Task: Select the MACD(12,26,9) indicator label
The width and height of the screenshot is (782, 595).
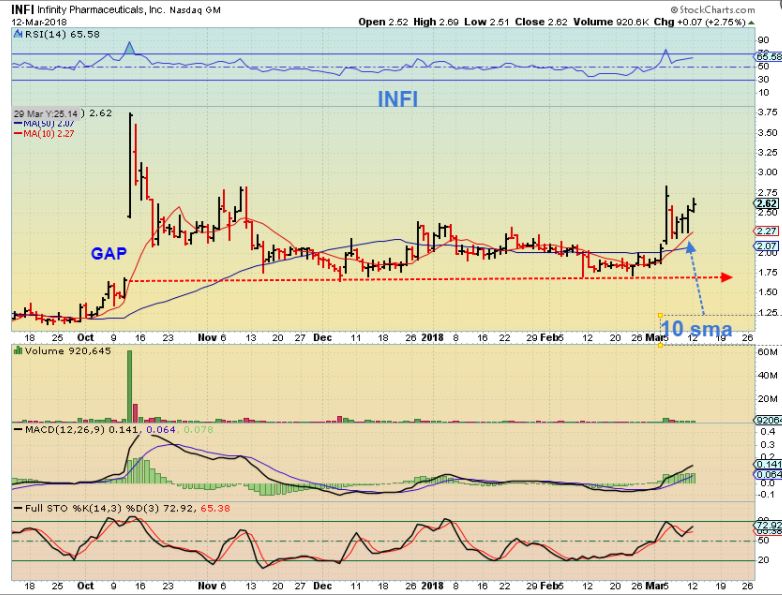Action: (x=58, y=428)
